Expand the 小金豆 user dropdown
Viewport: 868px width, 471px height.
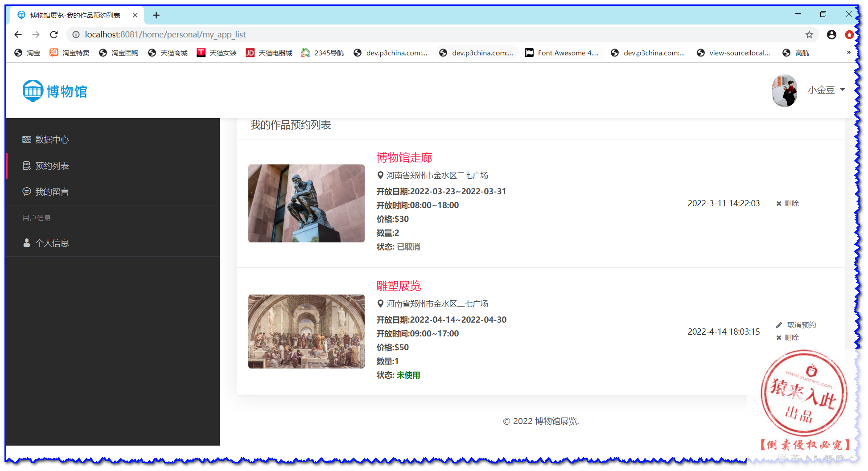[x=826, y=90]
